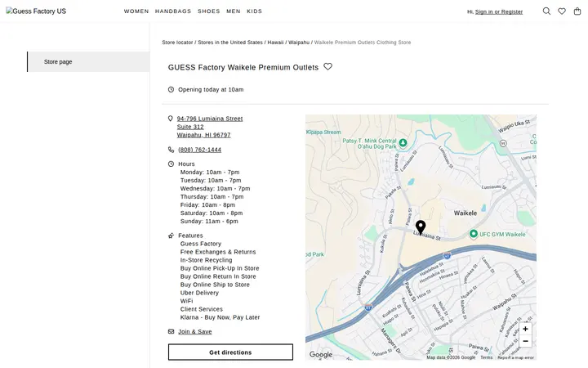Call the (808) 762-1444 phone link
Viewport: 588px width, 368px height.
click(199, 150)
